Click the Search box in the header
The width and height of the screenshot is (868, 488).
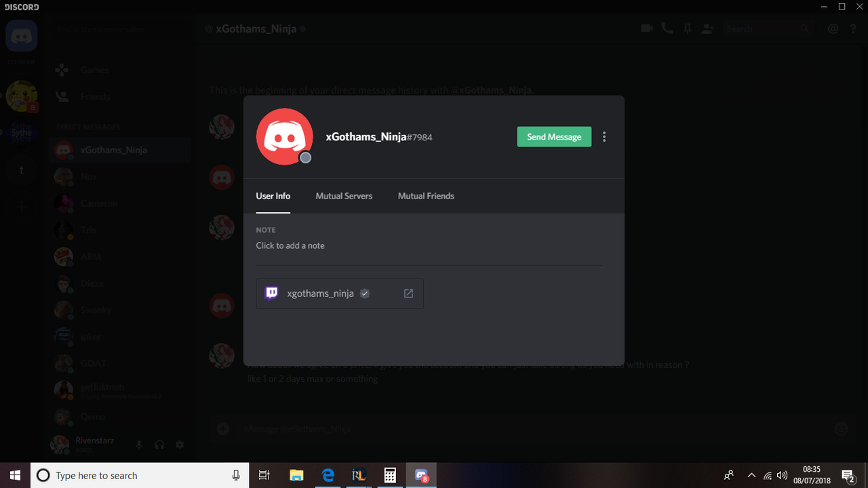(768, 29)
